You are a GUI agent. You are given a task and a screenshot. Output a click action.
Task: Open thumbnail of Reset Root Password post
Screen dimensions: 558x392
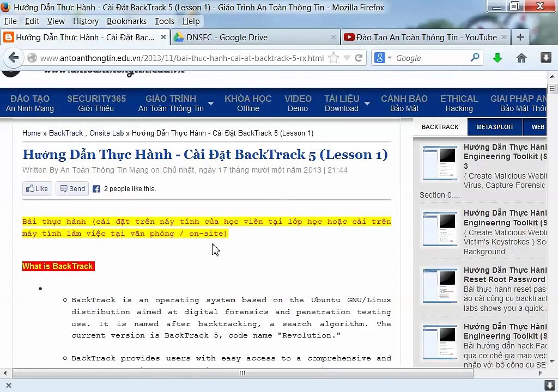440,285
